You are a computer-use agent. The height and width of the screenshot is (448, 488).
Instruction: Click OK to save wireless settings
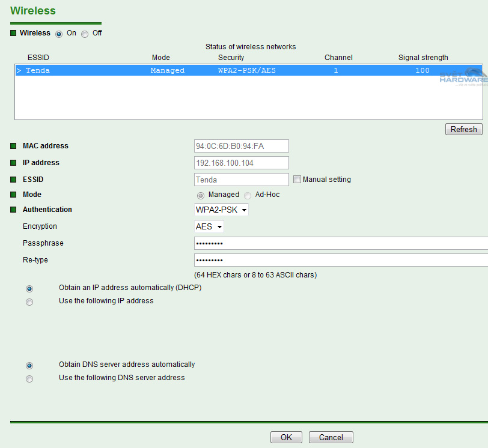[x=286, y=437]
